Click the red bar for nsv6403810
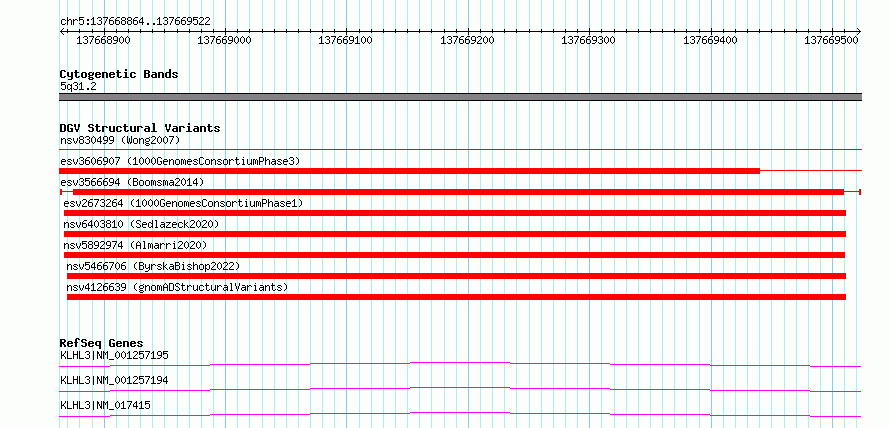Screen dimensions: 890x428 tap(455, 234)
